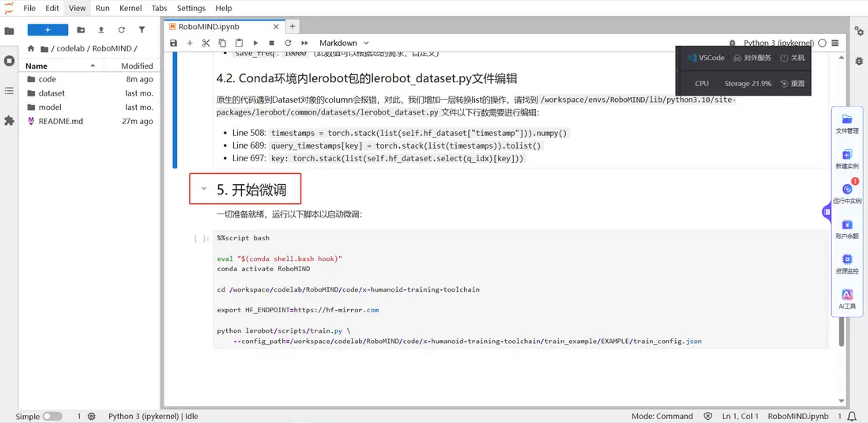
Task: Create a new folder in file browser
Action: click(81, 30)
